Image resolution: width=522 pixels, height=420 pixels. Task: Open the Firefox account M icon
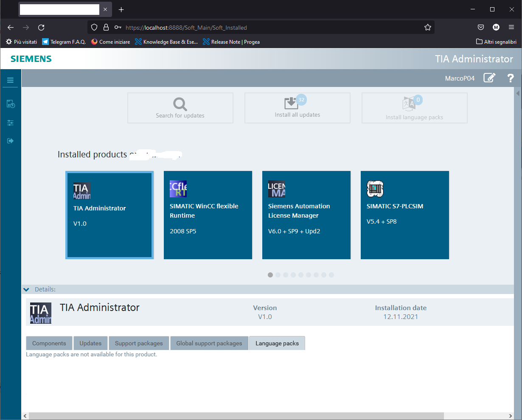[x=496, y=28]
